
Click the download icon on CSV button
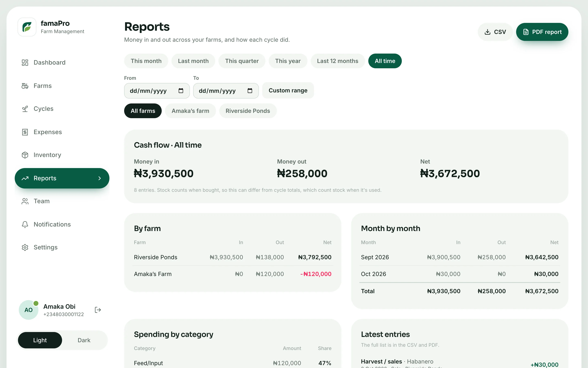487,32
